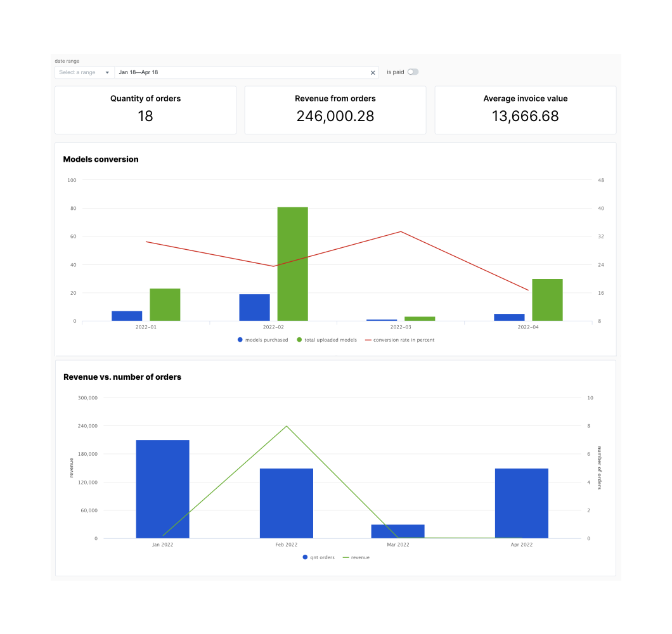Click the green bar for 2022-02

[x=292, y=263]
